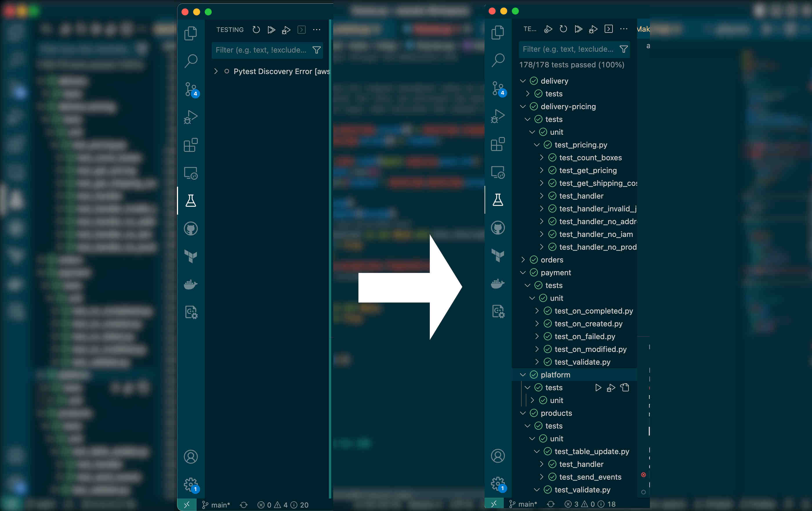Image resolution: width=812 pixels, height=511 pixels.
Task: Expand the Pytest Discovery Error item
Action: 216,71
